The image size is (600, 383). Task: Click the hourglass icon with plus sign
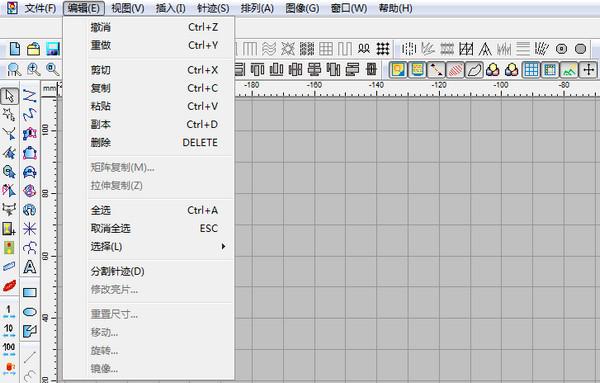tap(9, 229)
